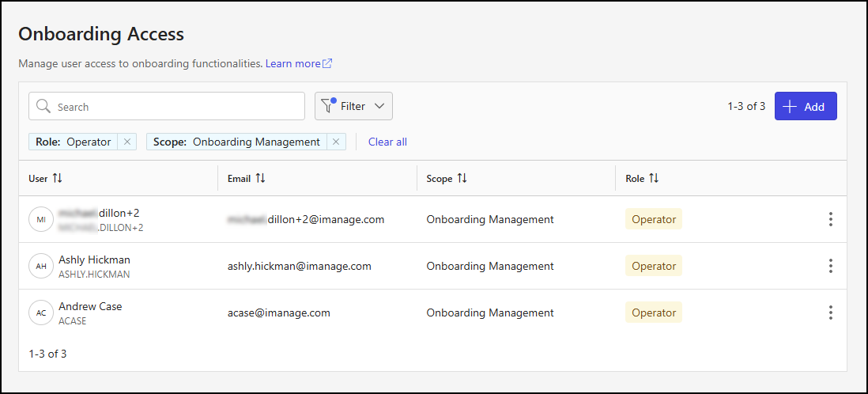Remove the Role: Operator filter chip
This screenshot has width=868, height=394.
click(127, 142)
